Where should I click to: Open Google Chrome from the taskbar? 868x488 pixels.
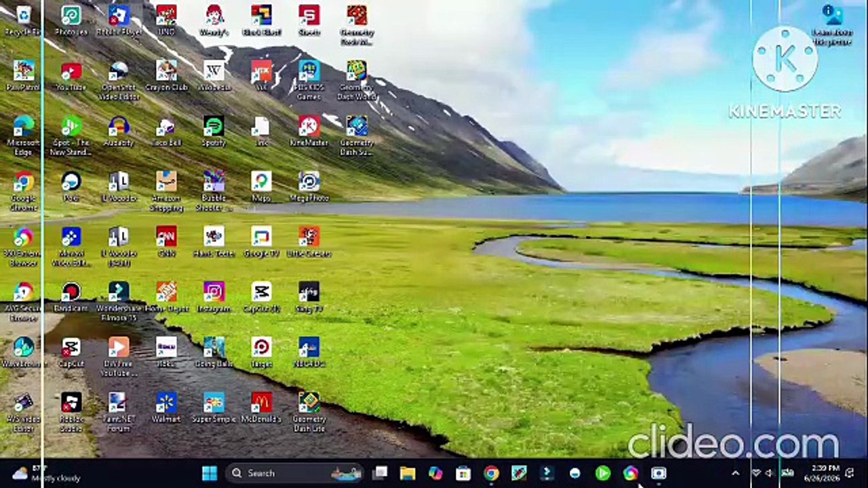[x=491, y=473]
